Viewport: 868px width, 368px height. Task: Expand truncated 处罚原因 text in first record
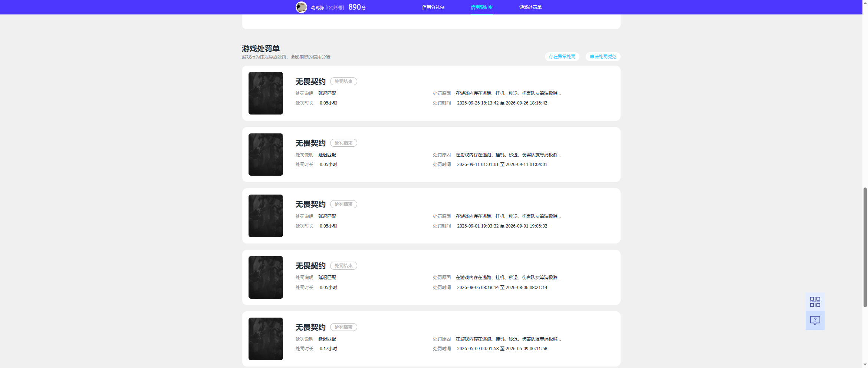[508, 93]
